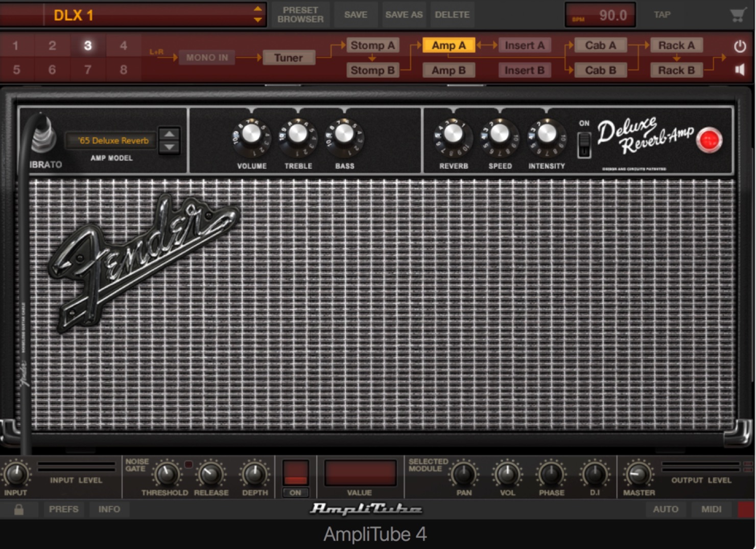Select the next amp model arrow

click(170, 147)
